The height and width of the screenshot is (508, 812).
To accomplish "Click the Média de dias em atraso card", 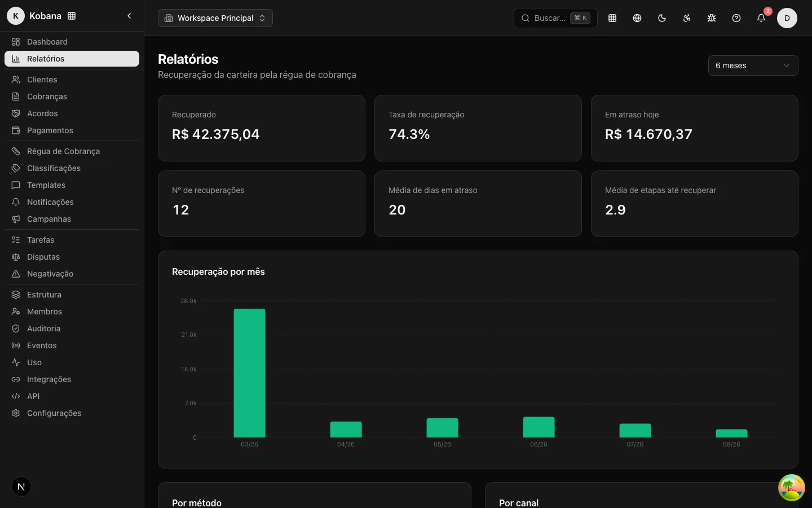I will 478,204.
